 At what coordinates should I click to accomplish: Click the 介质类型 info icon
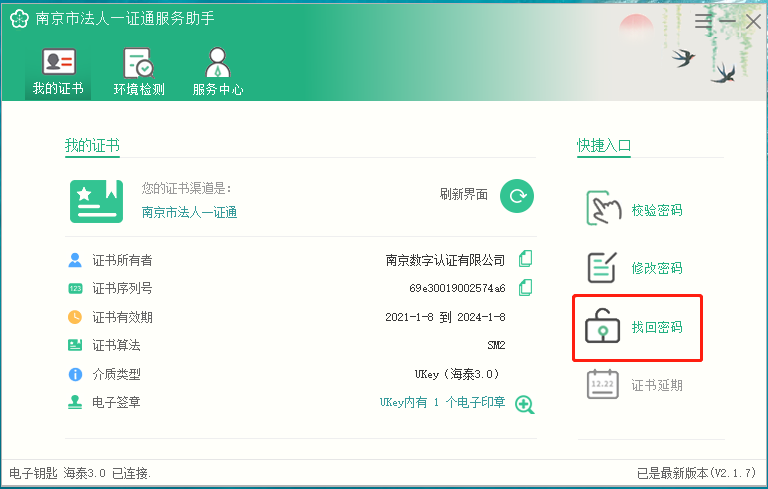click(x=75, y=374)
